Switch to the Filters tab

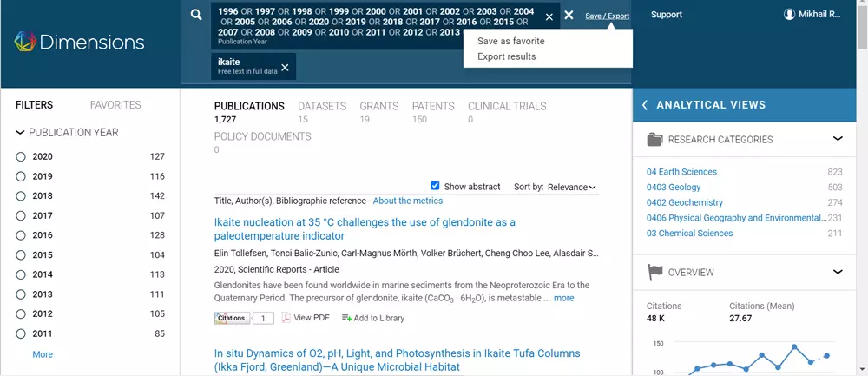click(x=35, y=105)
